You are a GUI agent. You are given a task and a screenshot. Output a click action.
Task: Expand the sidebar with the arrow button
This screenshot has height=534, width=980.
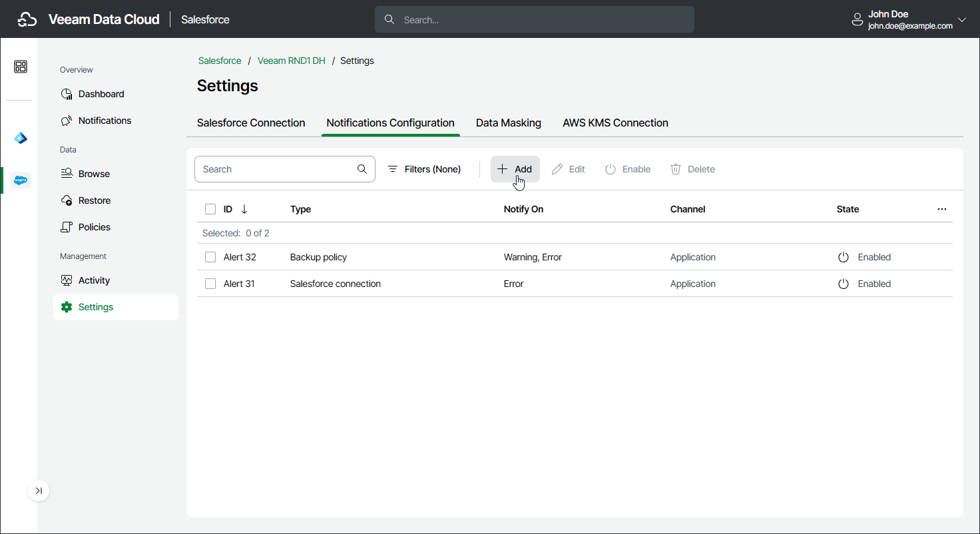tap(39, 491)
